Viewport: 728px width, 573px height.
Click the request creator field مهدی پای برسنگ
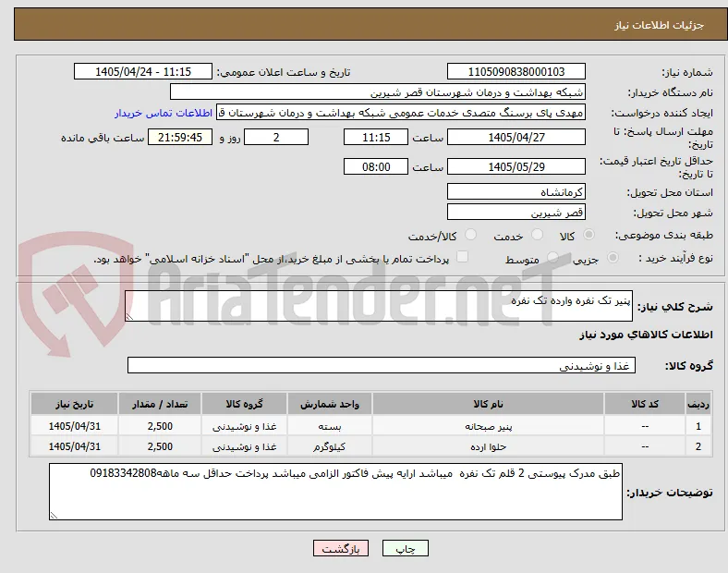click(x=401, y=113)
